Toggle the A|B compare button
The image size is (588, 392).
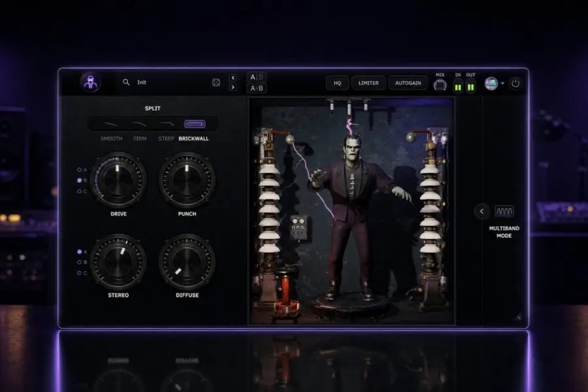[257, 77]
